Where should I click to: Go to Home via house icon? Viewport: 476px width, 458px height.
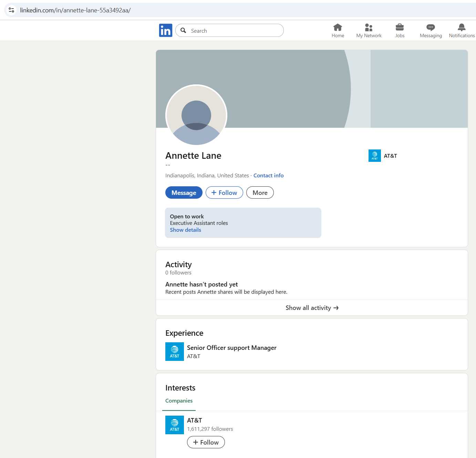[x=338, y=27]
